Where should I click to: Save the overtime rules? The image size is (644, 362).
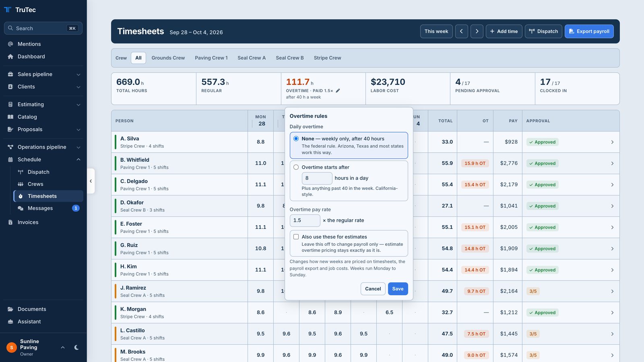(398, 289)
